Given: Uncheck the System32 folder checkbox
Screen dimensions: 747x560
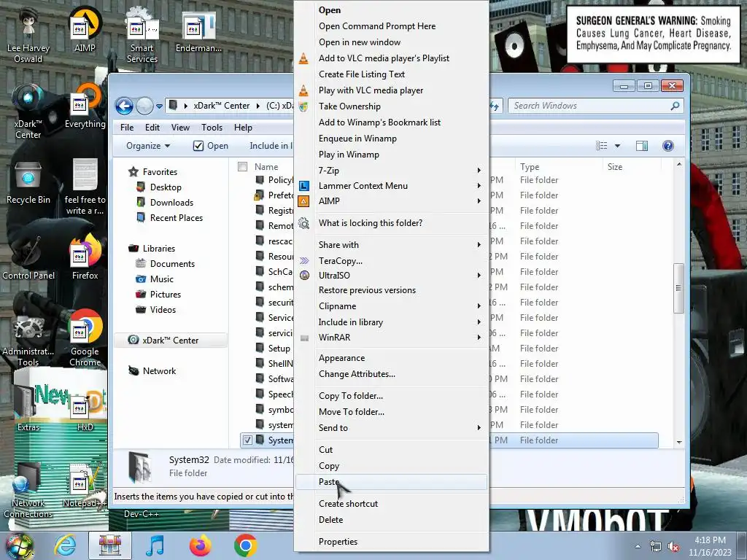Looking at the screenshot, I should tap(247, 440).
